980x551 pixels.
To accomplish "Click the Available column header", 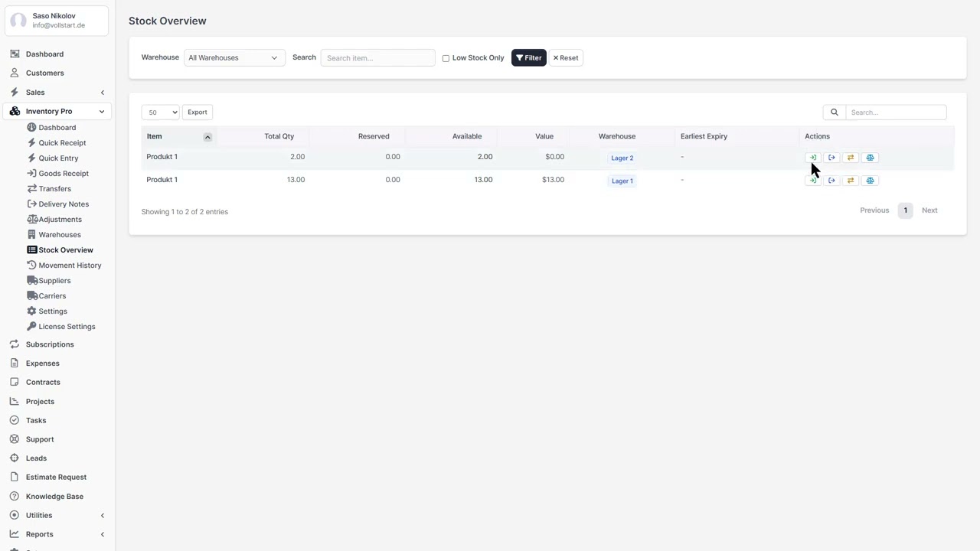I will 467,136.
